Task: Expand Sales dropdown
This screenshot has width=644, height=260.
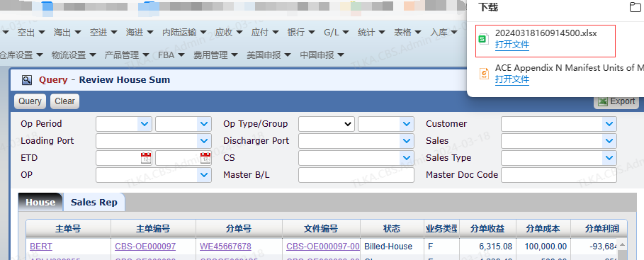Action: tap(609, 141)
